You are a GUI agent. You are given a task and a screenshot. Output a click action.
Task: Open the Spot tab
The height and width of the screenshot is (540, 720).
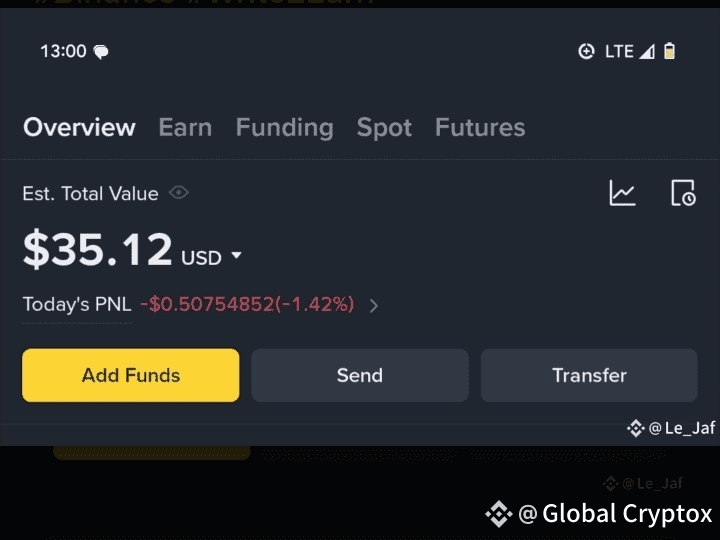(384, 127)
